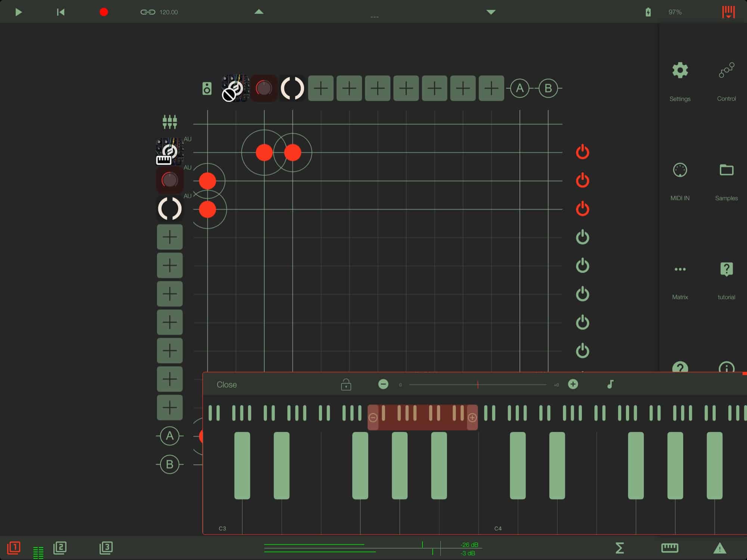Open the modular synth row module
747x560 pixels.
[x=170, y=152]
